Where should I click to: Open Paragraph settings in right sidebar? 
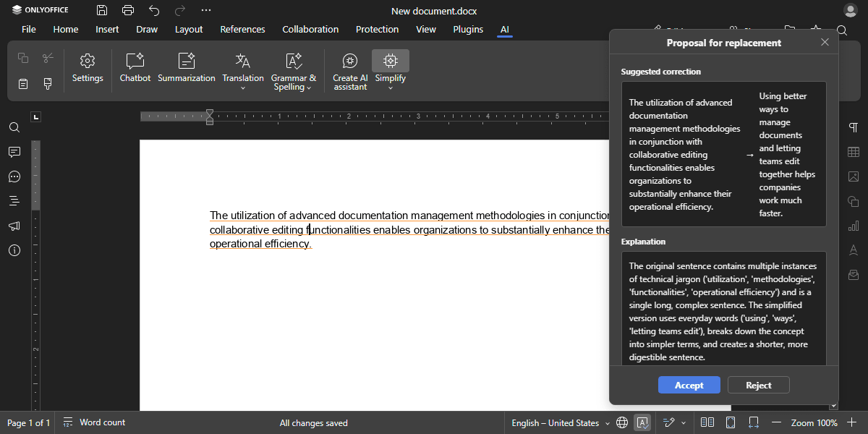[854, 127]
